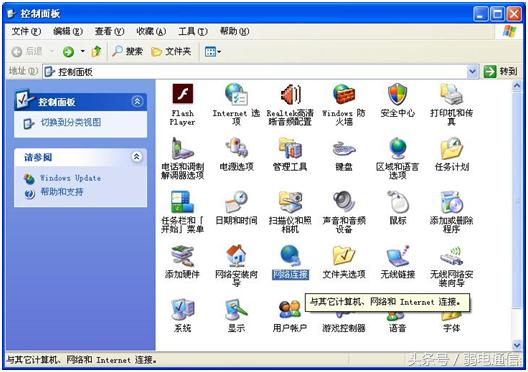528x372 pixels.
Task: Expand the forward button history dropdown
Action: click(x=82, y=52)
